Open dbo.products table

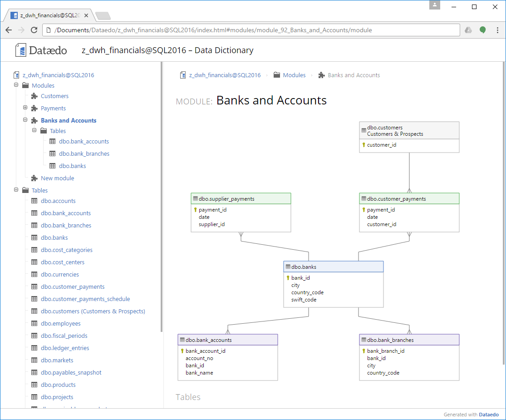point(58,385)
